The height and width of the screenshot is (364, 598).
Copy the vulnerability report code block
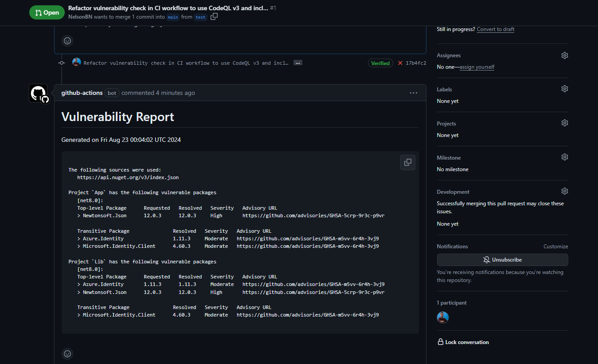(x=408, y=162)
